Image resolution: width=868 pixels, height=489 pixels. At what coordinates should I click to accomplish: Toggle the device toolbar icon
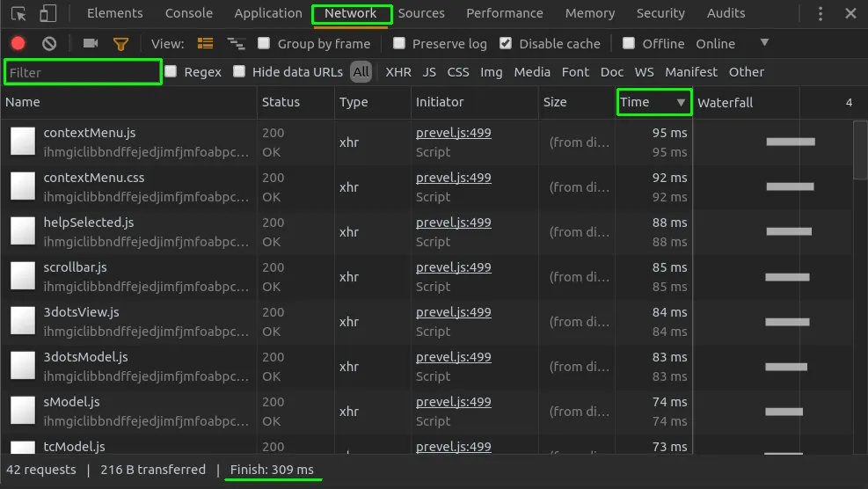(x=47, y=13)
